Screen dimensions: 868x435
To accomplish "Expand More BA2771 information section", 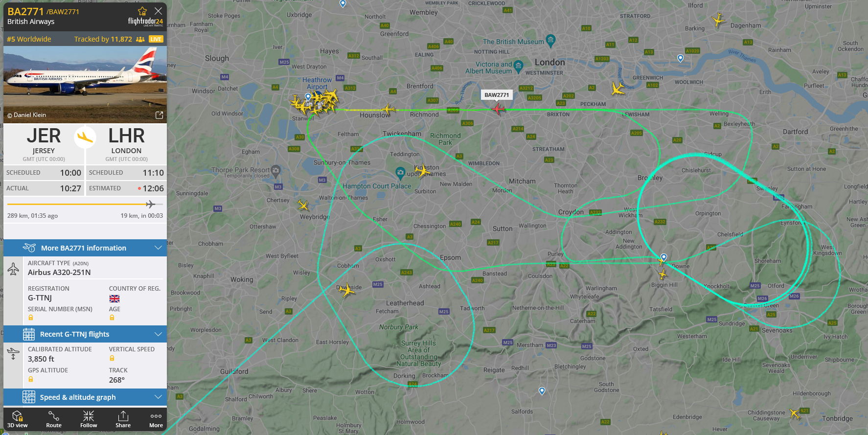I will click(x=85, y=248).
